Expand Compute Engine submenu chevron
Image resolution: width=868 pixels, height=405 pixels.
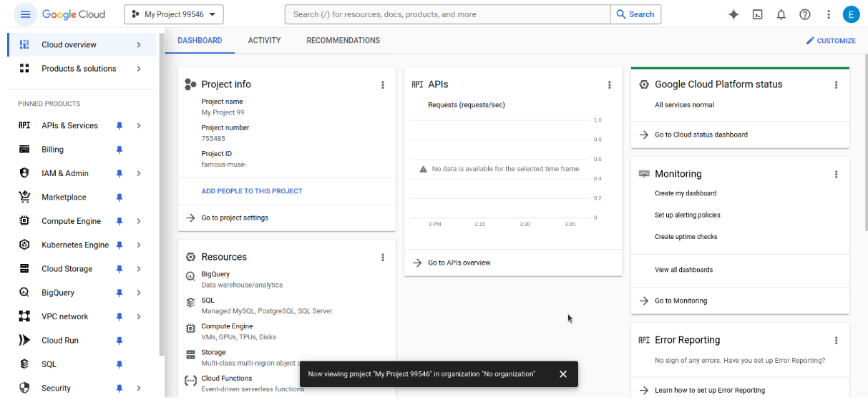pos(139,221)
